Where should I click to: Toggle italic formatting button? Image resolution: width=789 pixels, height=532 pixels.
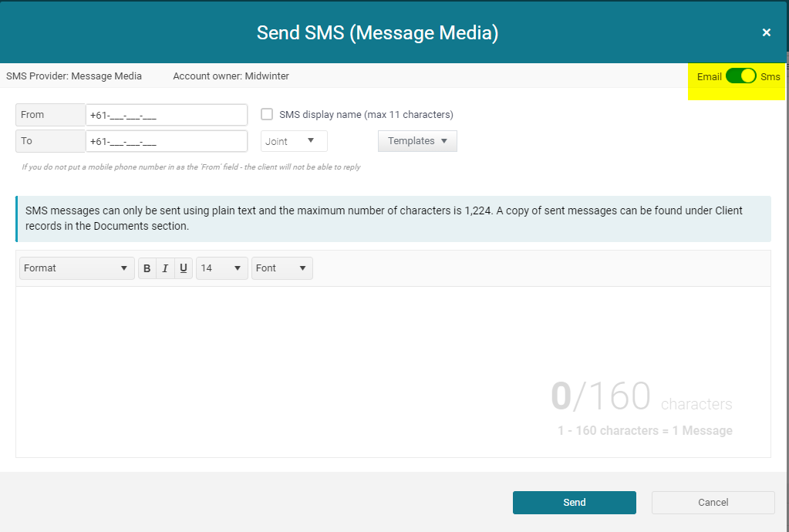[x=165, y=268]
